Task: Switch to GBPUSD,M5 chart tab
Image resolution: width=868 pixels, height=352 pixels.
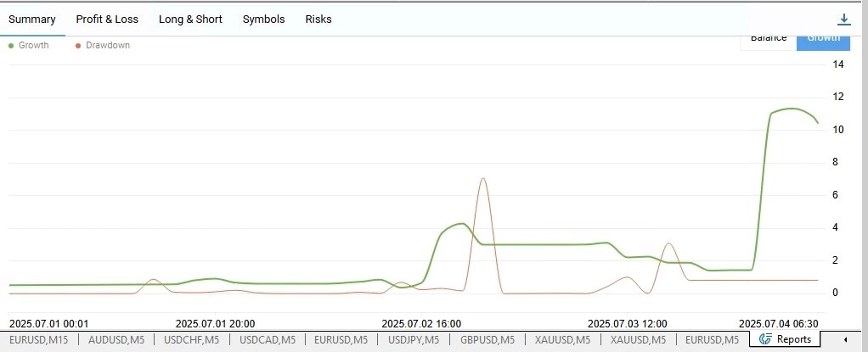Action: coord(488,340)
